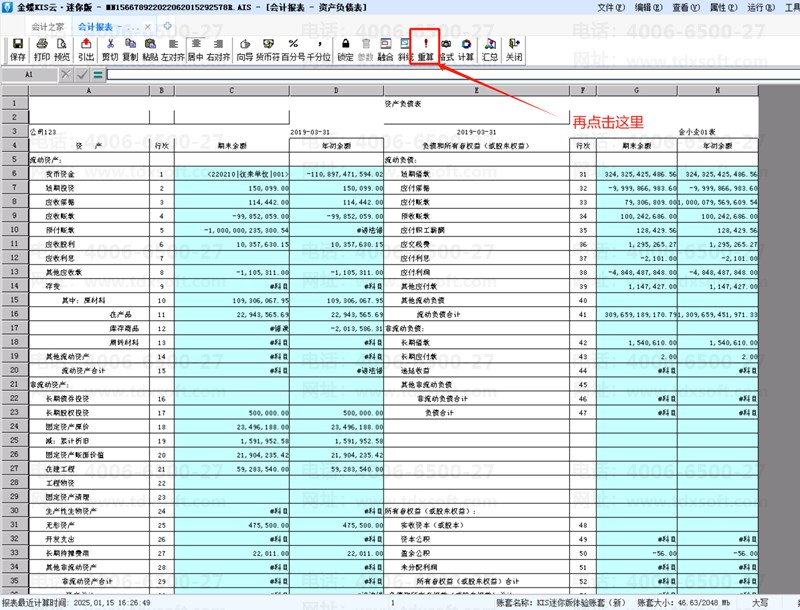The width and height of the screenshot is (800, 610).
Task: Click the 在建工程 row label
Action: (60, 469)
